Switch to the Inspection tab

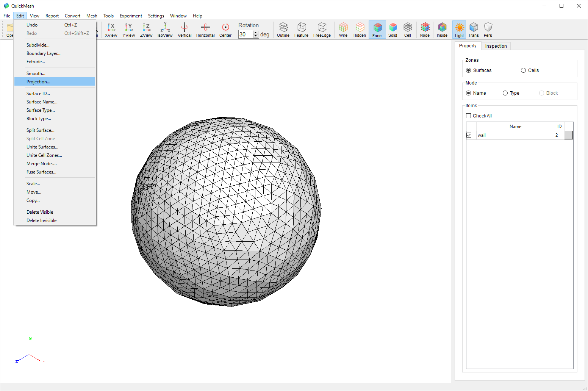pos(496,46)
